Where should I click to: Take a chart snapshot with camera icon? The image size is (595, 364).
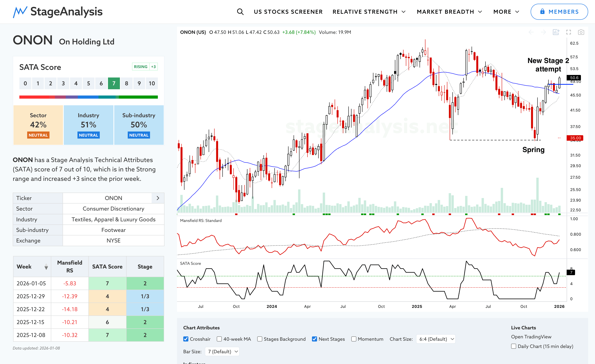[581, 32]
